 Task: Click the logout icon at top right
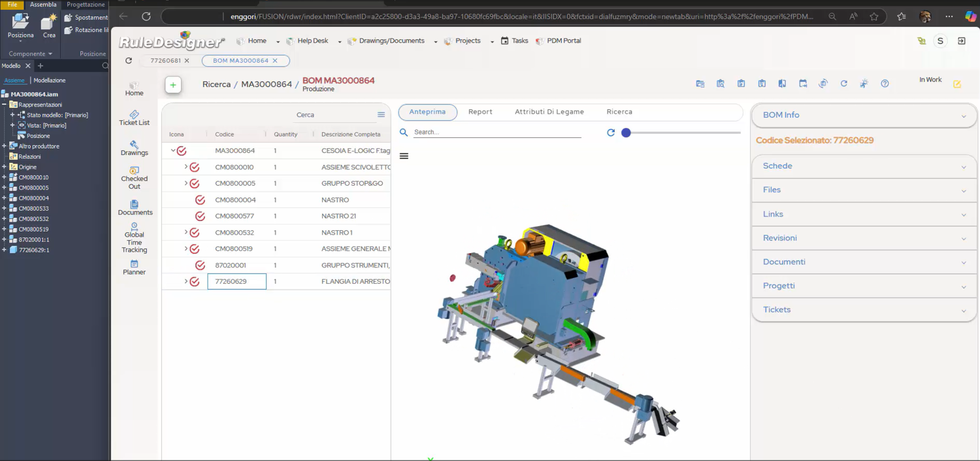click(x=961, y=41)
